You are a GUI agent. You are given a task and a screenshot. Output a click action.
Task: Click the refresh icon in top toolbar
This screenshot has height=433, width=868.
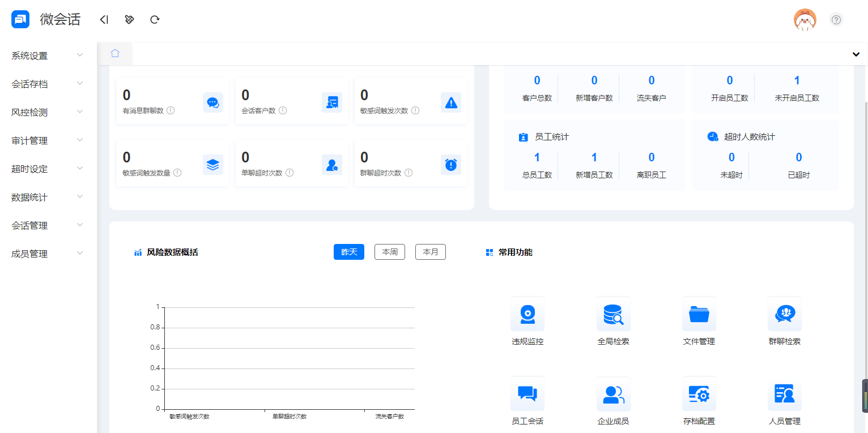click(x=155, y=20)
